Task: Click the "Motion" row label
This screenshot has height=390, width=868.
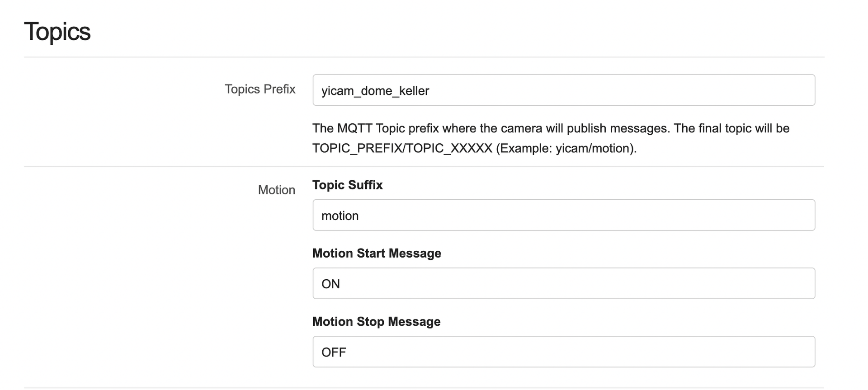Action: point(276,190)
